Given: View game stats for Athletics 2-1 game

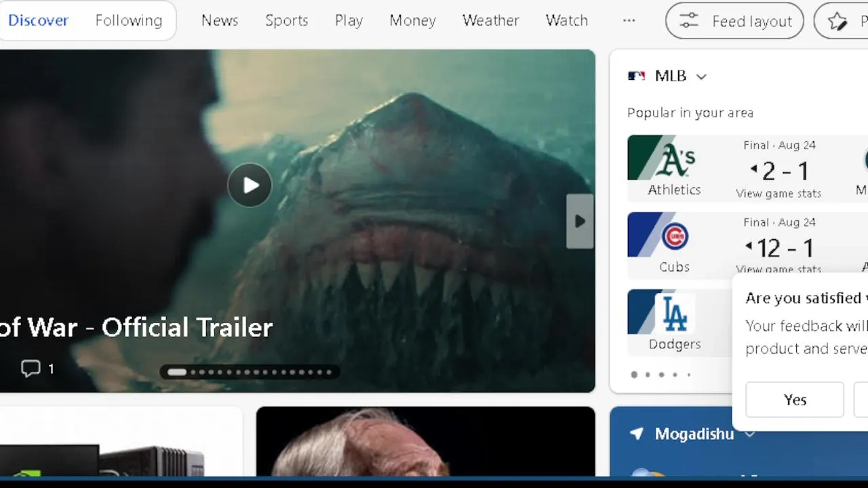Looking at the screenshot, I should coord(778,194).
